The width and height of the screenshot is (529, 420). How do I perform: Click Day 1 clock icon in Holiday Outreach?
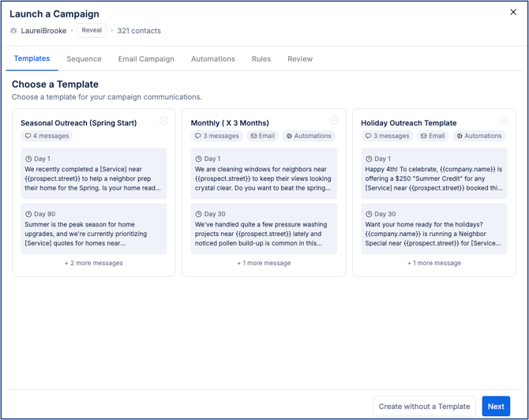[x=369, y=159]
